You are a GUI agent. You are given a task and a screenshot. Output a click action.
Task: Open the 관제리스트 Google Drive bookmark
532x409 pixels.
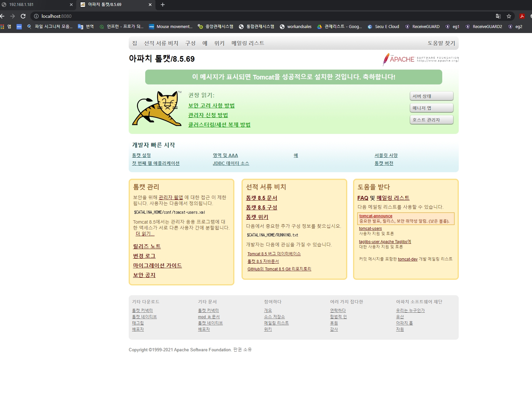point(339,27)
